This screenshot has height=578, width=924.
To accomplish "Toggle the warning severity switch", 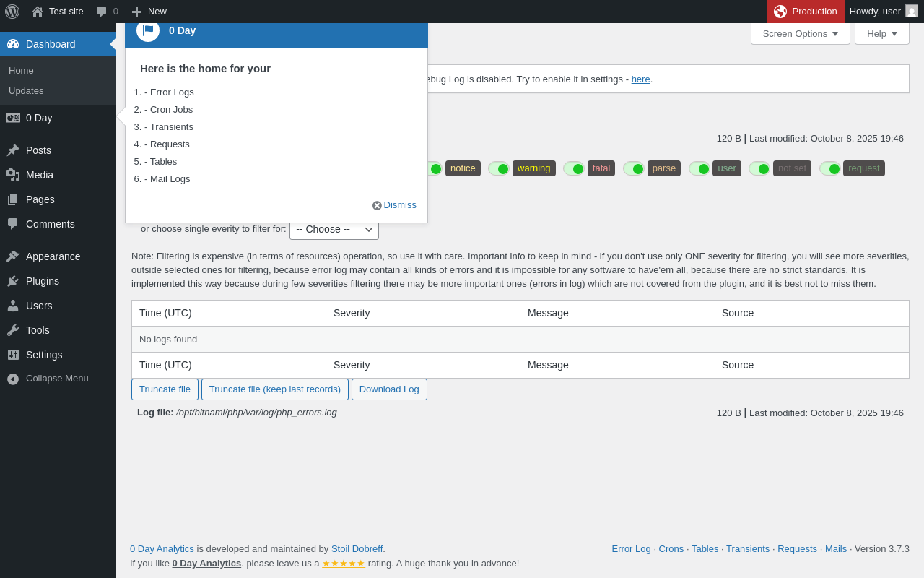I will click(x=499, y=168).
